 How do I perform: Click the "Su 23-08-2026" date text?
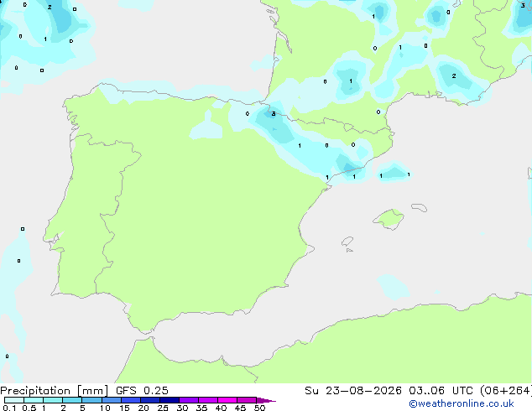[353, 391]
